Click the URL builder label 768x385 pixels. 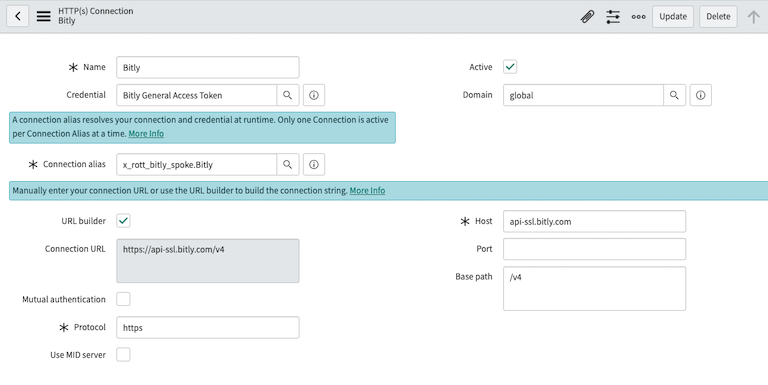tap(84, 221)
